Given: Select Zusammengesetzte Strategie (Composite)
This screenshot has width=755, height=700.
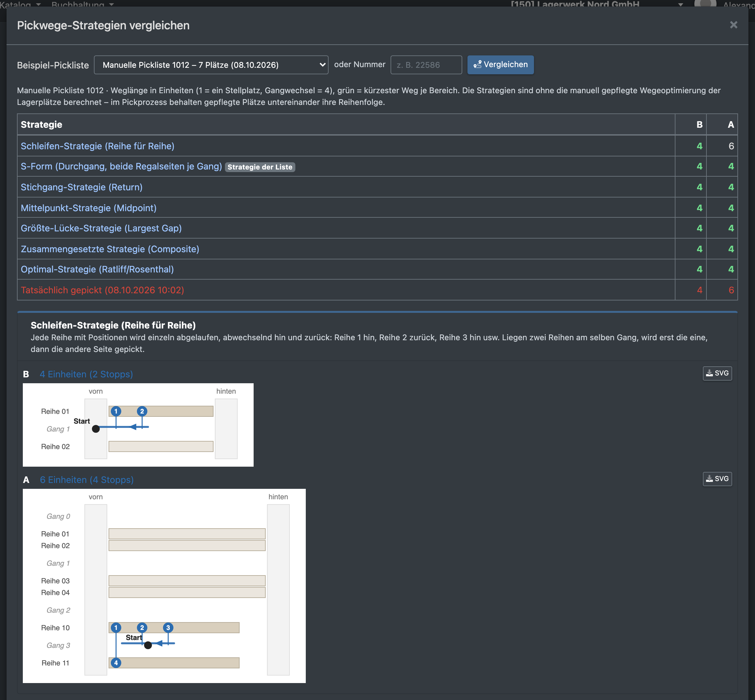Looking at the screenshot, I should tap(110, 249).
